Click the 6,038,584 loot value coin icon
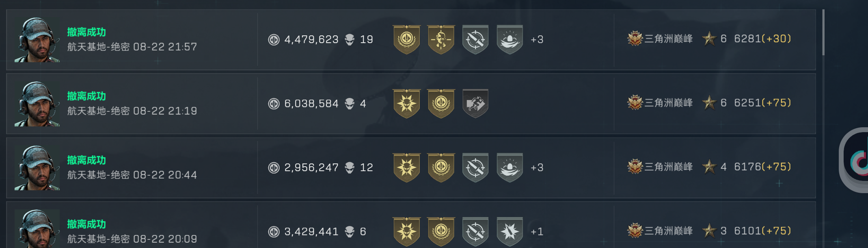 click(274, 104)
